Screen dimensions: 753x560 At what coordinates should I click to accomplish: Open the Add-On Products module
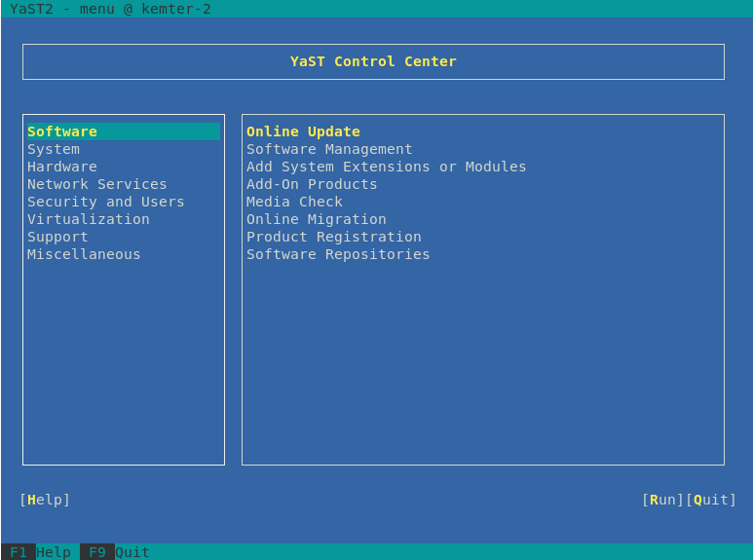pyautogui.click(x=312, y=184)
